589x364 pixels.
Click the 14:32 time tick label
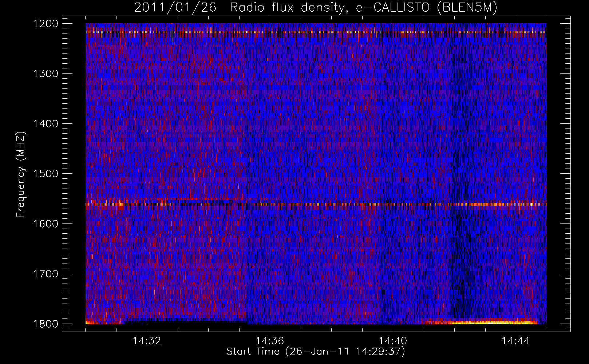tap(147, 341)
